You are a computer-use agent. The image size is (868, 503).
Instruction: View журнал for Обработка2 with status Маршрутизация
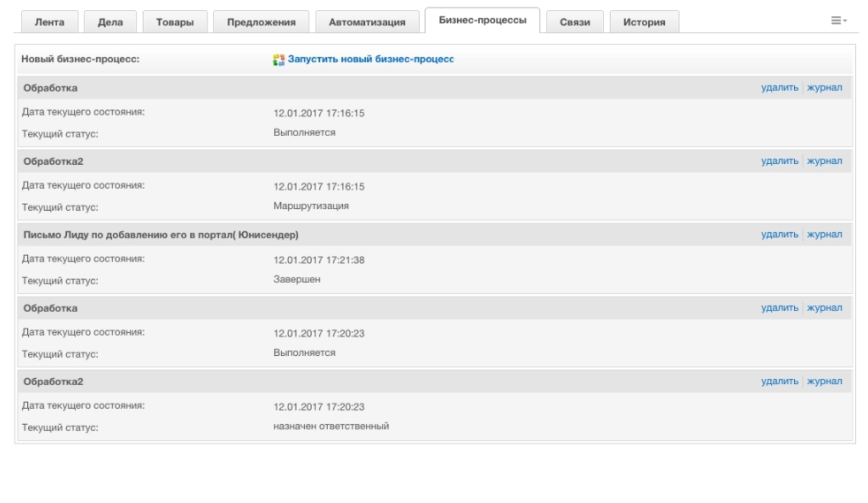coord(824,161)
